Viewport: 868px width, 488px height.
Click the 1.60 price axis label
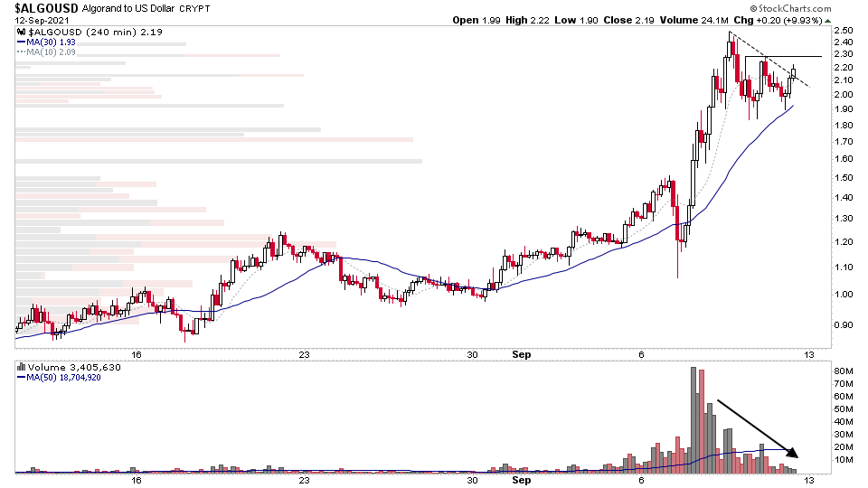click(843, 159)
